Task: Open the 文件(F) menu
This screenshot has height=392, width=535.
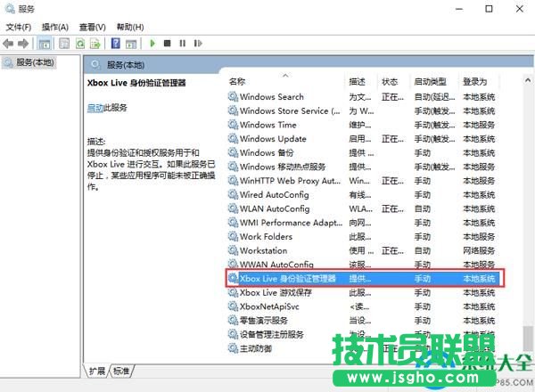Action: (x=18, y=27)
